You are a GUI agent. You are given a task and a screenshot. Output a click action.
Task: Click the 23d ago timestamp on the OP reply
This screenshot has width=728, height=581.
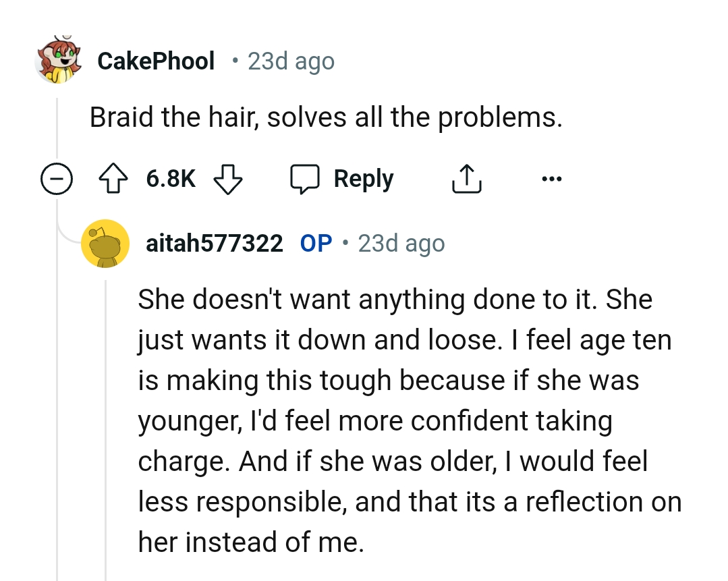(x=401, y=243)
